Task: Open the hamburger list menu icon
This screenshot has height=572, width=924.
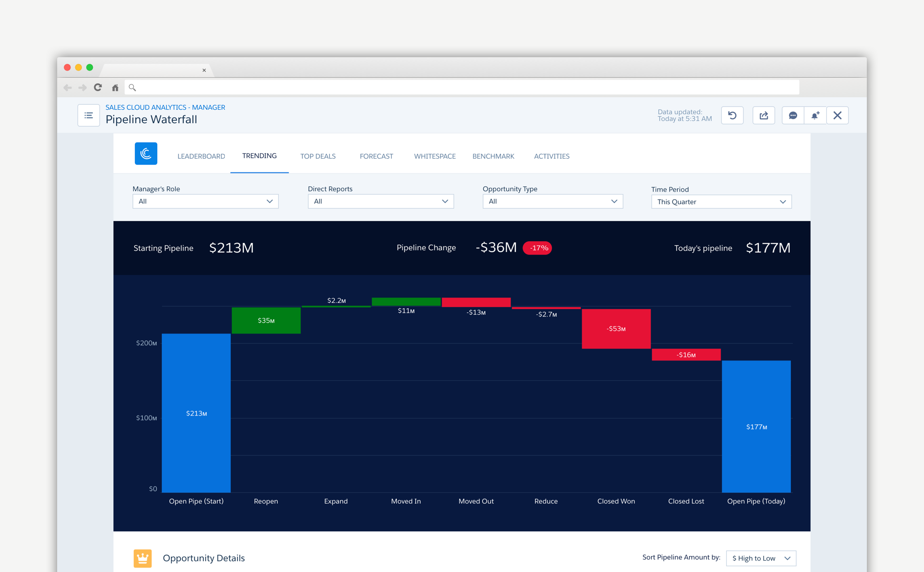Action: [x=89, y=115]
